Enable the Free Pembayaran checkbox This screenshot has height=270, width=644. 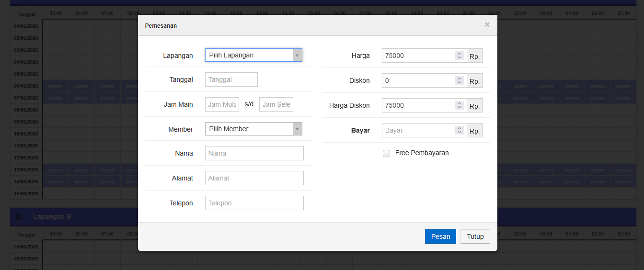tap(386, 154)
